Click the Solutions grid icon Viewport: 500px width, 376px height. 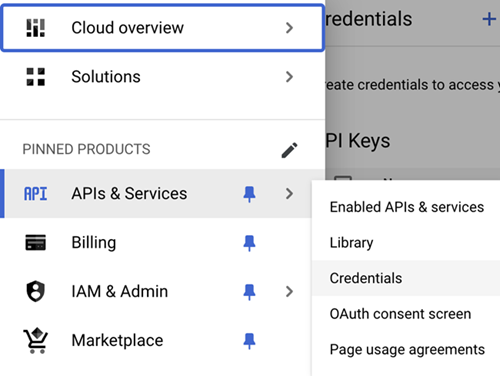click(35, 77)
